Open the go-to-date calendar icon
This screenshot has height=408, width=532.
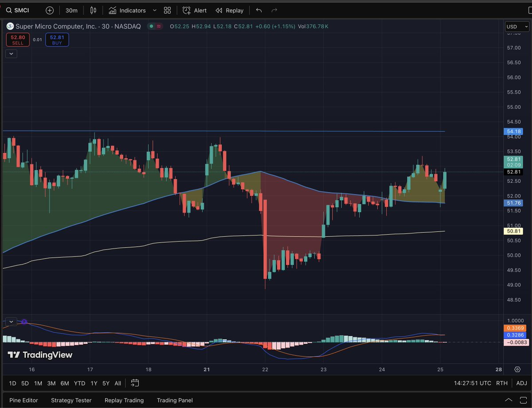[135, 383]
